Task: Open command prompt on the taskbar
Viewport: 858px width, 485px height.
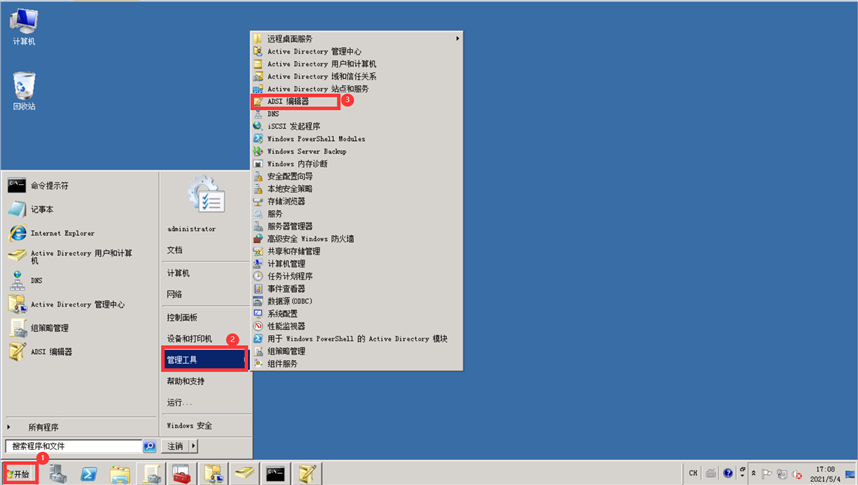Action: [275, 474]
